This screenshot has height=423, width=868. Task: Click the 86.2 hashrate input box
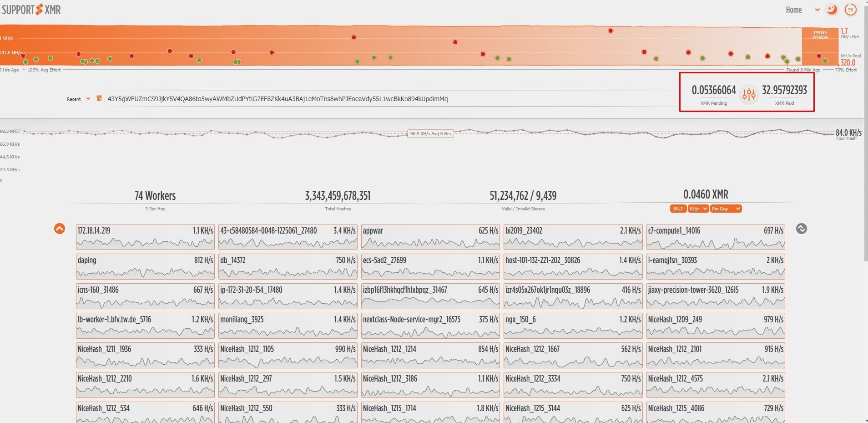click(678, 209)
